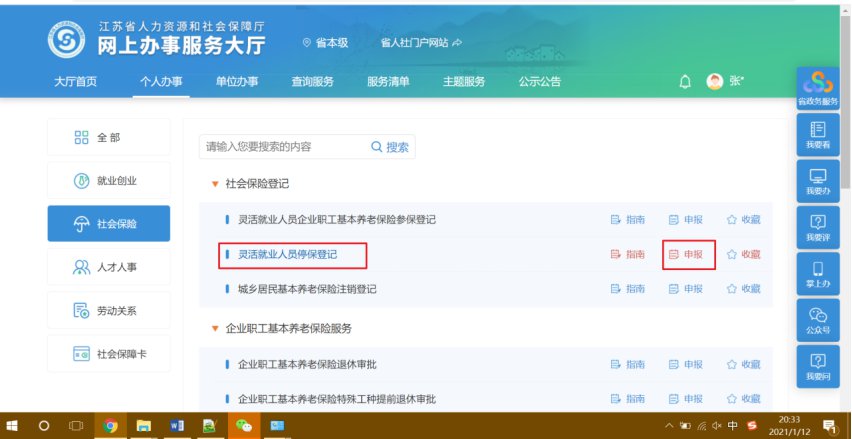Select 劳动关系 in the left category list
852x439 pixels.
tap(108, 310)
